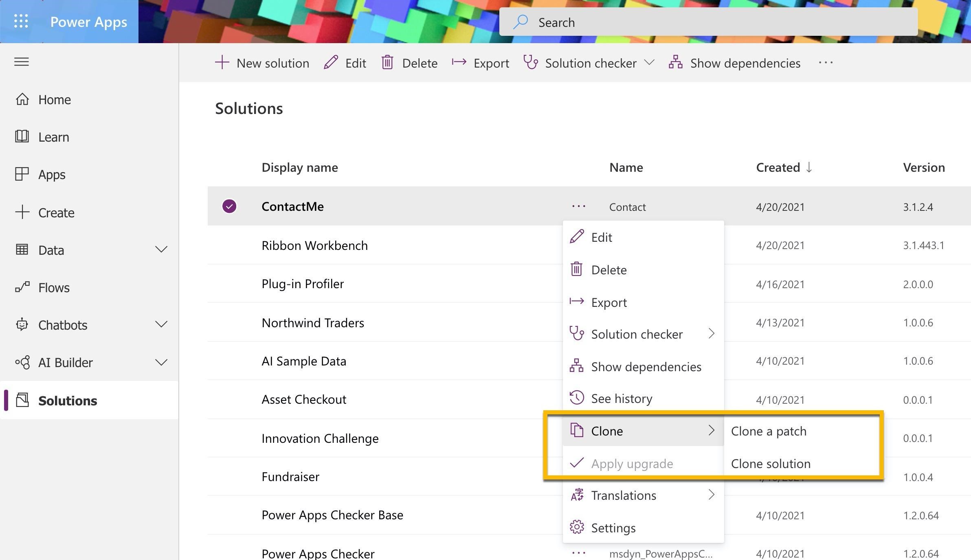The height and width of the screenshot is (560, 971).
Task: Select Apply upgrade in the context menu
Action: (x=643, y=463)
